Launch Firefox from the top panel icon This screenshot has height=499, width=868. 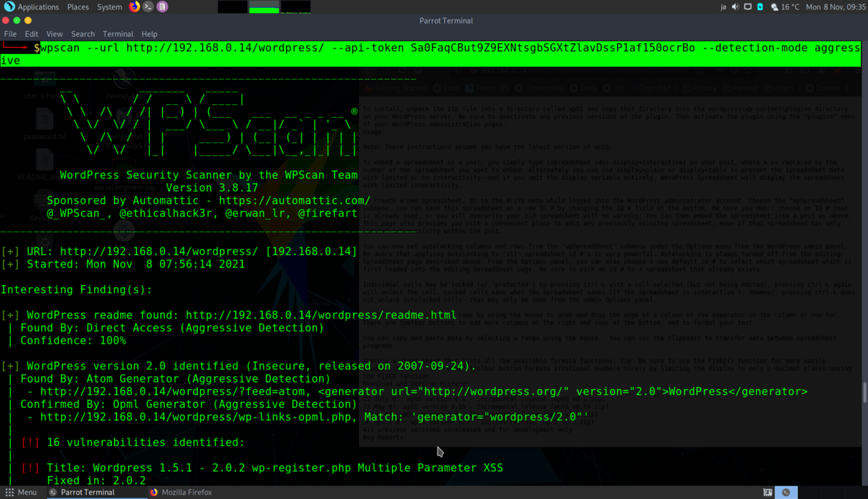coord(135,7)
